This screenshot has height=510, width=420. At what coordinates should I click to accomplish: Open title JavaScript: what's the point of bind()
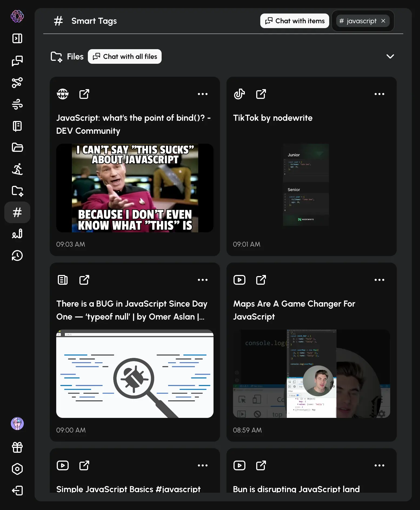pyautogui.click(x=134, y=124)
